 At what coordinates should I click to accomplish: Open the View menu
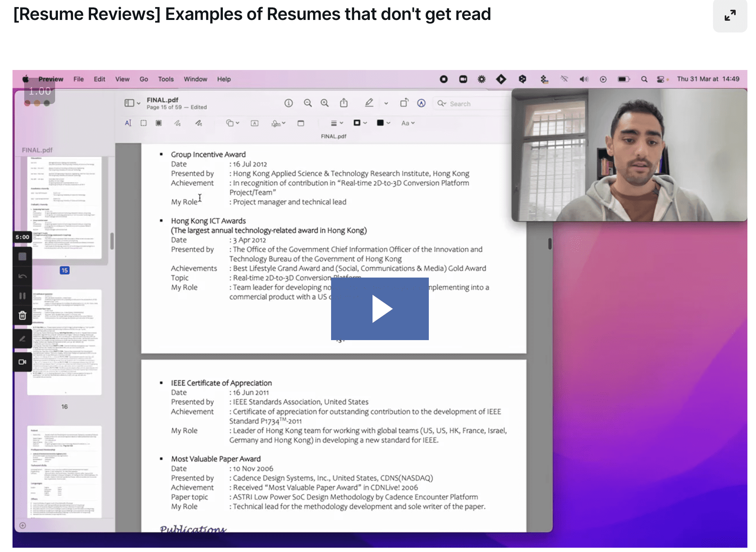[x=122, y=79]
